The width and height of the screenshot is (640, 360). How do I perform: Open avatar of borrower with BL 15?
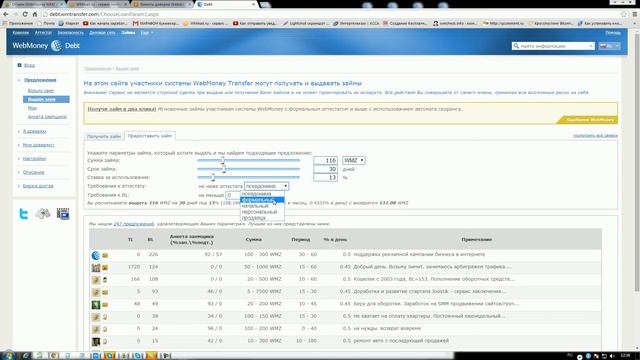coord(96,341)
